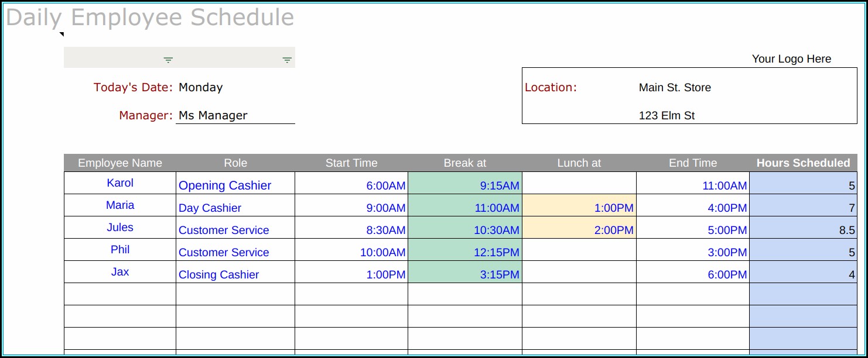Select the '123 Elm St' address cell
The width and height of the screenshot is (868, 358).
667,116
